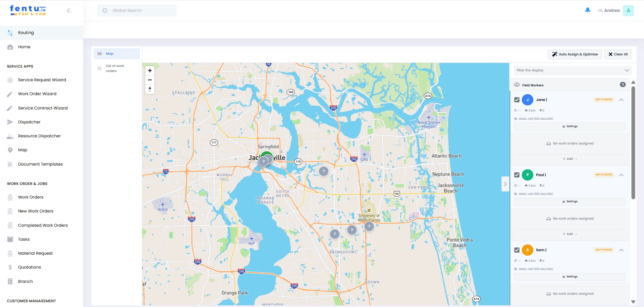
Task: Collapse the sidebar with double-chevron icon
Action: [69, 11]
